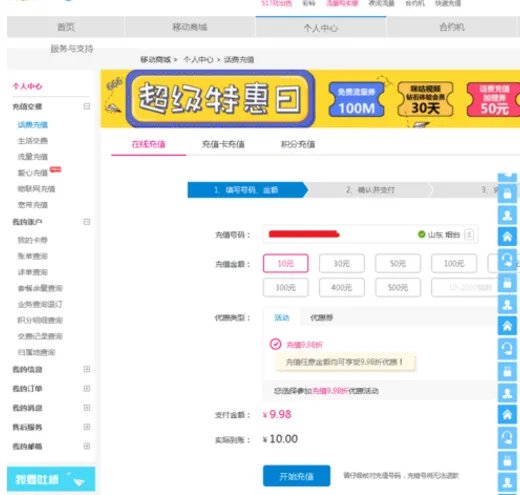Image resolution: width=520 pixels, height=495 pixels.
Task: Click the 开始充值 button
Action: tap(297, 476)
